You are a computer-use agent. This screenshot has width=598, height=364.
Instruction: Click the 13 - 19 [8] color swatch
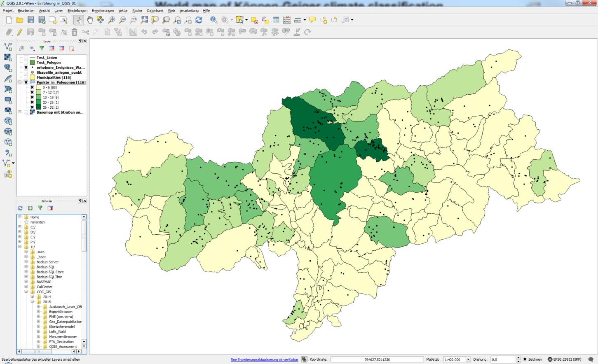click(x=38, y=97)
